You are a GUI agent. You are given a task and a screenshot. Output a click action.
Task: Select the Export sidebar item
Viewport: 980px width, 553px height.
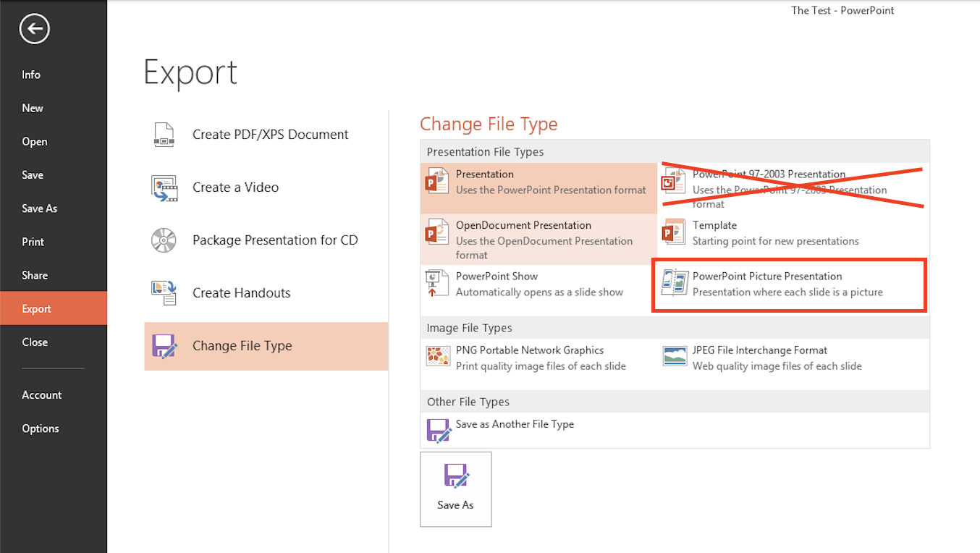tap(54, 308)
